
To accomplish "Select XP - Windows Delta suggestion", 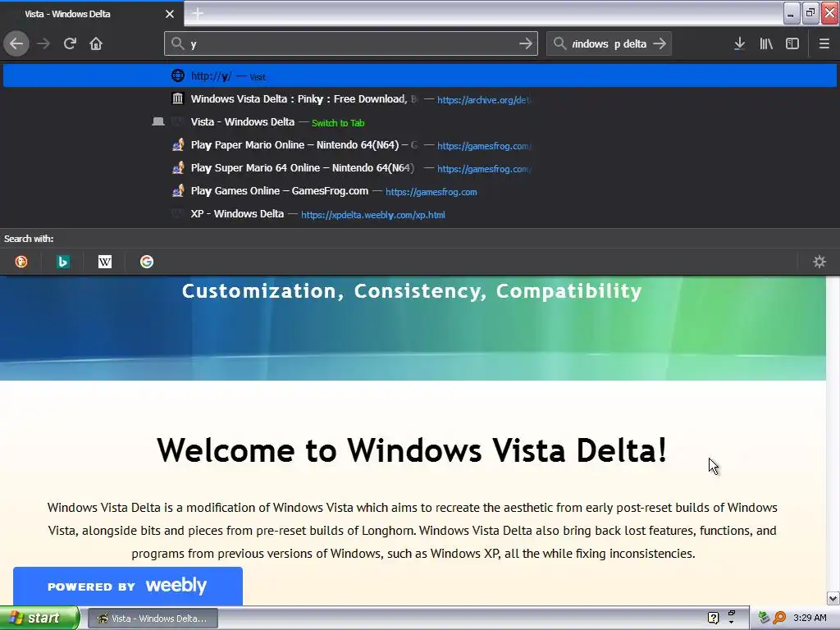I will (420, 214).
